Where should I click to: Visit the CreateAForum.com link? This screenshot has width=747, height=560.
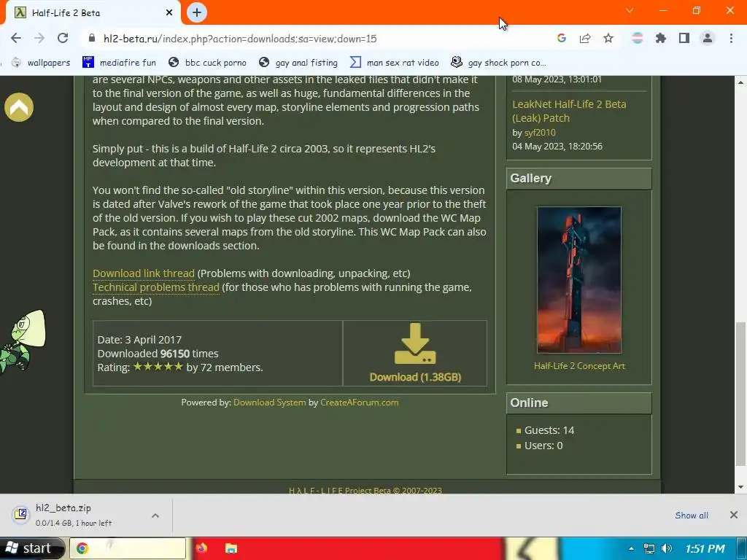[359, 402]
